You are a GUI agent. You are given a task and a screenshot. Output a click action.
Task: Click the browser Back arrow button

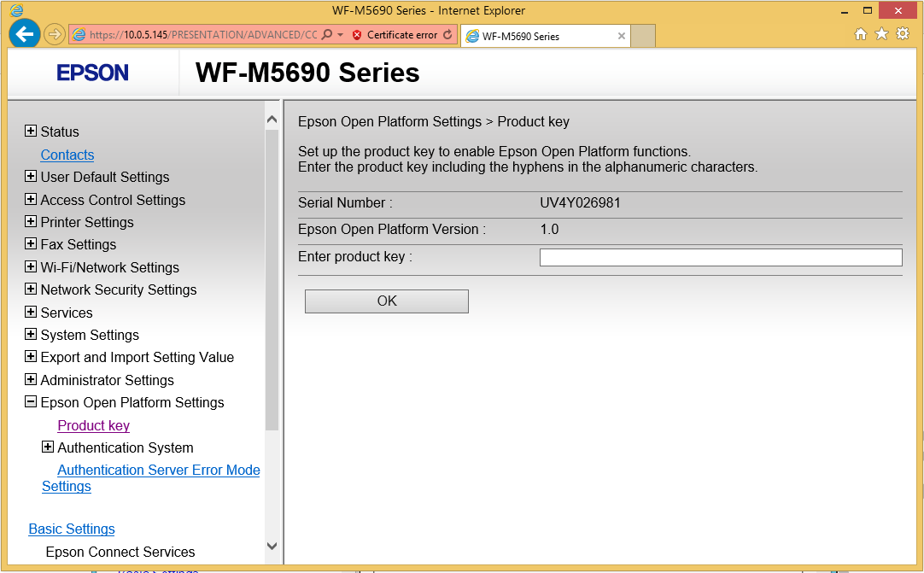(25, 34)
